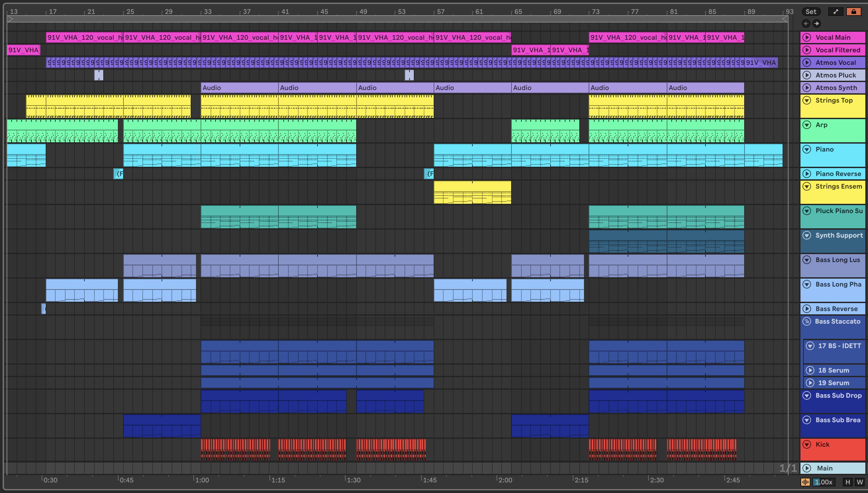Collapse the Bass Sub Drop track

pyautogui.click(x=807, y=395)
